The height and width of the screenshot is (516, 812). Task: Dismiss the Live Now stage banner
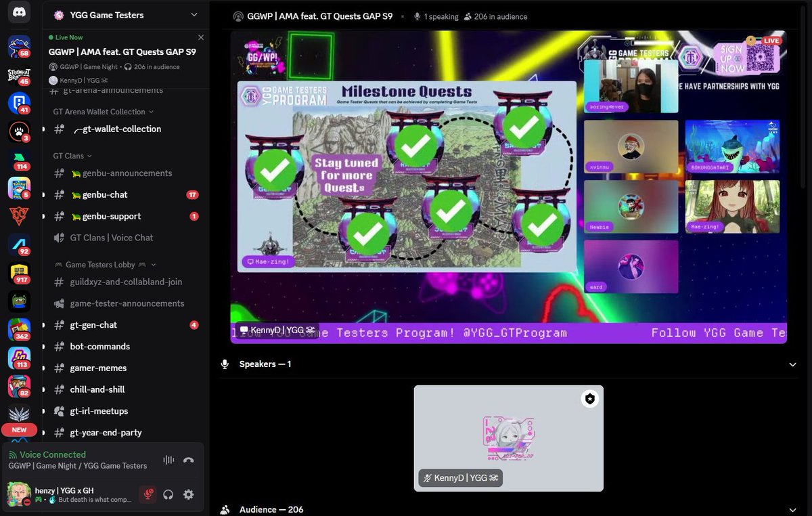(x=201, y=37)
